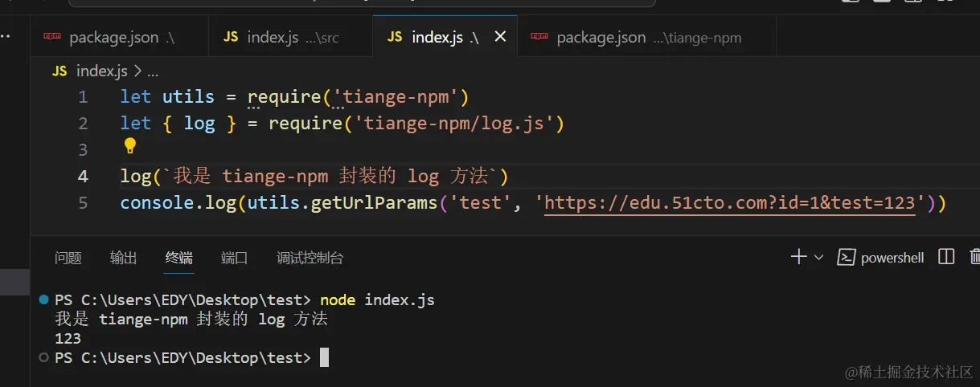Image resolution: width=980 pixels, height=387 pixels.
Task: Click the npm icon on first package.json tab
Action: tap(52, 37)
